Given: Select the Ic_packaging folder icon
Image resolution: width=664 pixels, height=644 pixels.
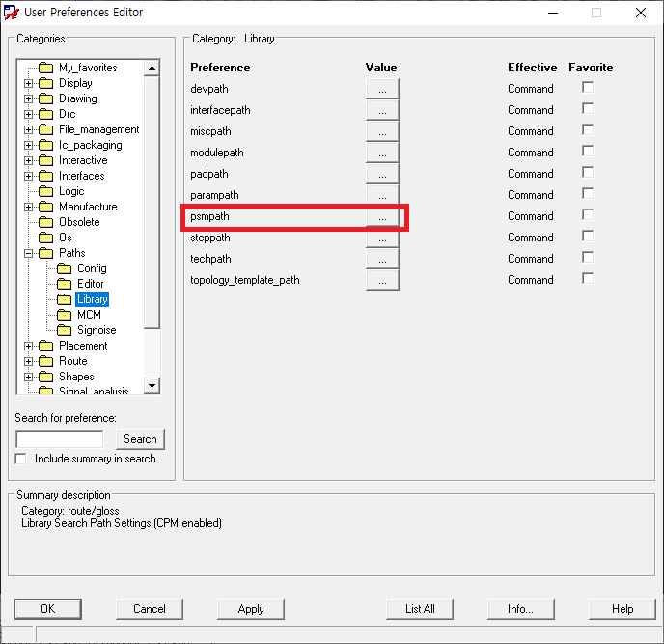Looking at the screenshot, I should click(x=45, y=145).
